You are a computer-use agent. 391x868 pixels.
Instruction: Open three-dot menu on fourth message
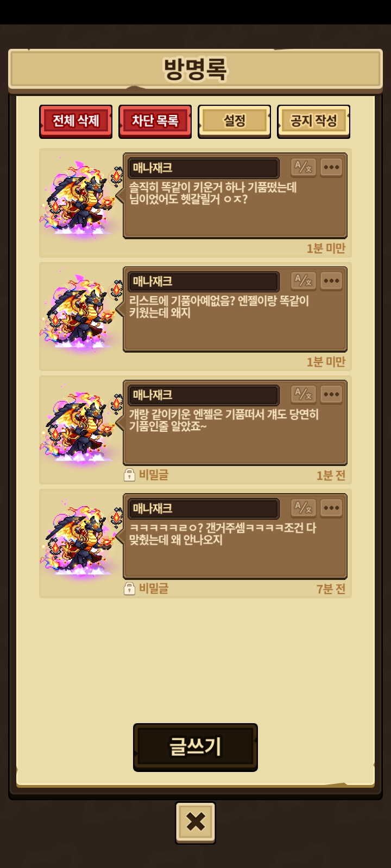click(331, 508)
